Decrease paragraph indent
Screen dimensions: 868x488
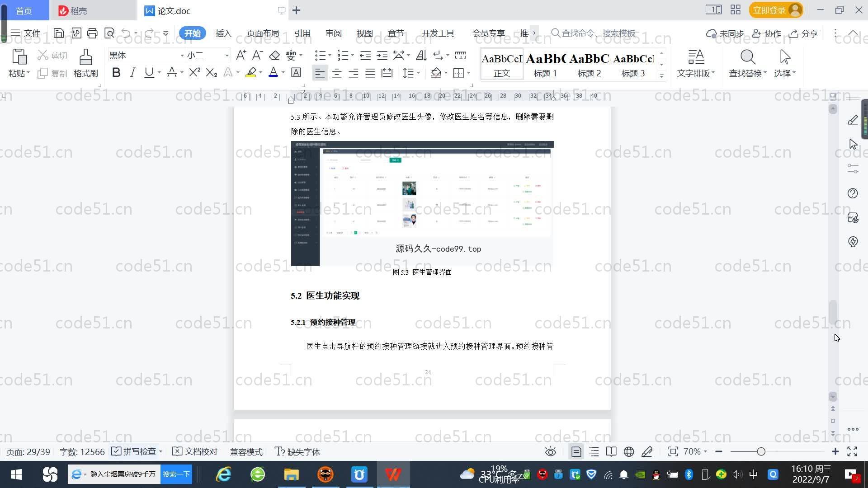point(365,55)
